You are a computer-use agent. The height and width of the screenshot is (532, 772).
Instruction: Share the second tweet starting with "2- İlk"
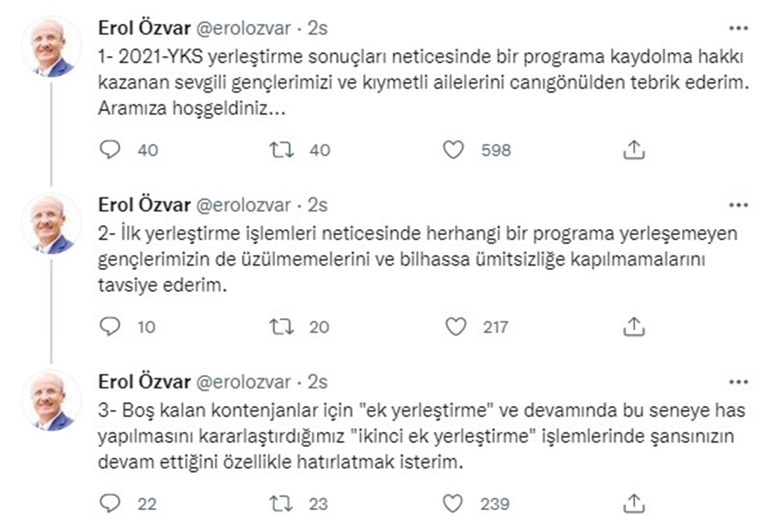(x=634, y=327)
